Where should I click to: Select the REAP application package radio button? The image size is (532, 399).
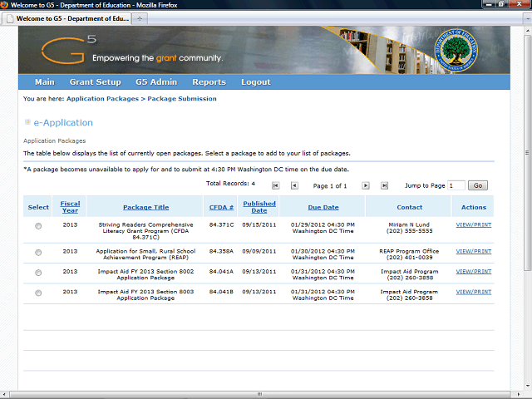click(x=38, y=252)
